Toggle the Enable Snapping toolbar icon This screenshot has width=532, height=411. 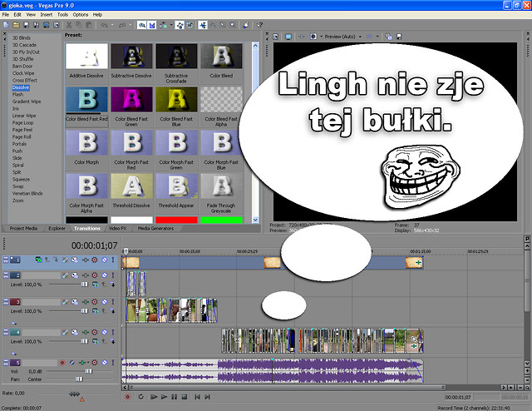[x=142, y=25]
